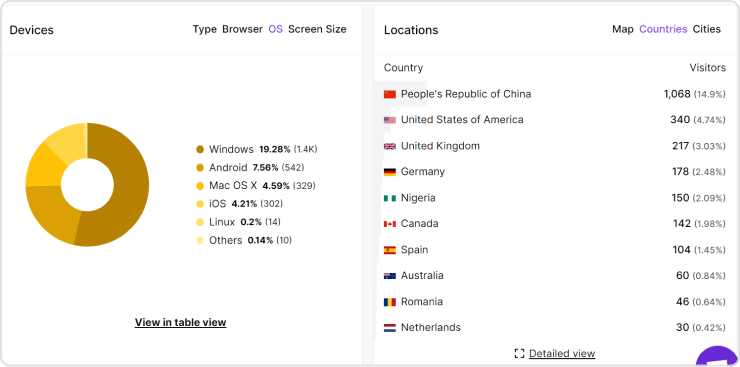Click the Spain flag icon
The image size is (740, 367).
pos(389,250)
